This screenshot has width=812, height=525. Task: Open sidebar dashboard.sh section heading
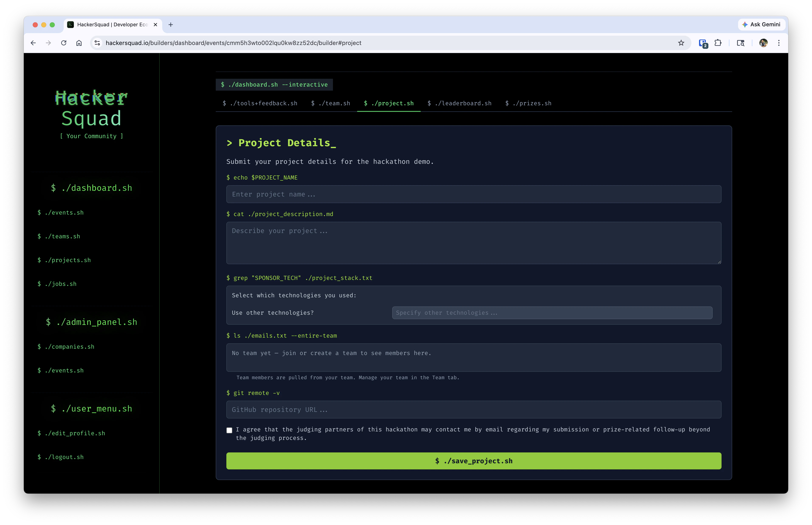pos(91,188)
